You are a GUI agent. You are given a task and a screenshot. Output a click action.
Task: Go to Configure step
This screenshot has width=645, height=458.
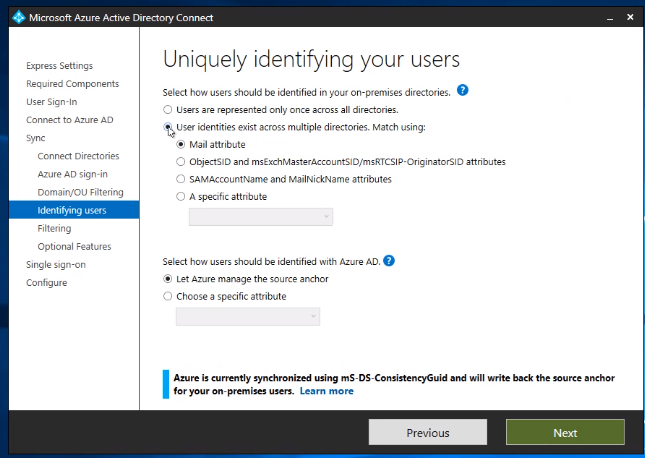[x=46, y=283]
